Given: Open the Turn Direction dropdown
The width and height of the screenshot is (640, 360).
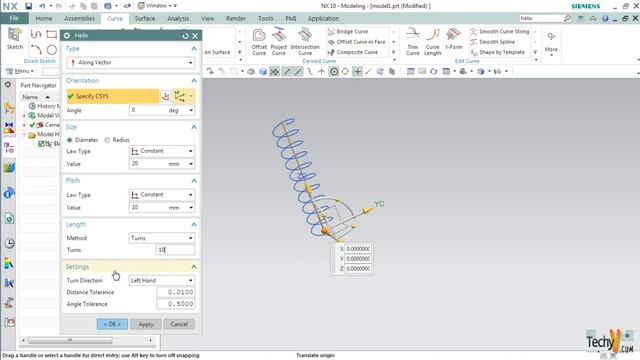Looking at the screenshot, I should (162, 280).
